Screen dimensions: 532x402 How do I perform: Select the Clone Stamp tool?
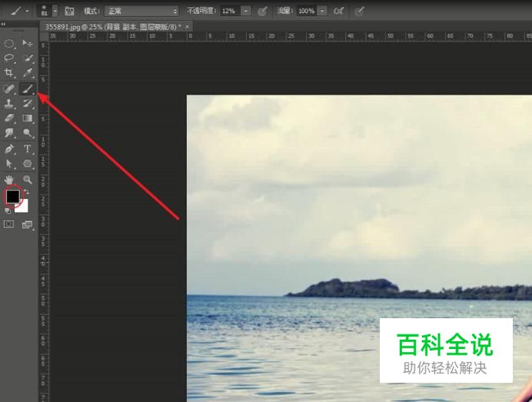pyautogui.click(x=10, y=104)
